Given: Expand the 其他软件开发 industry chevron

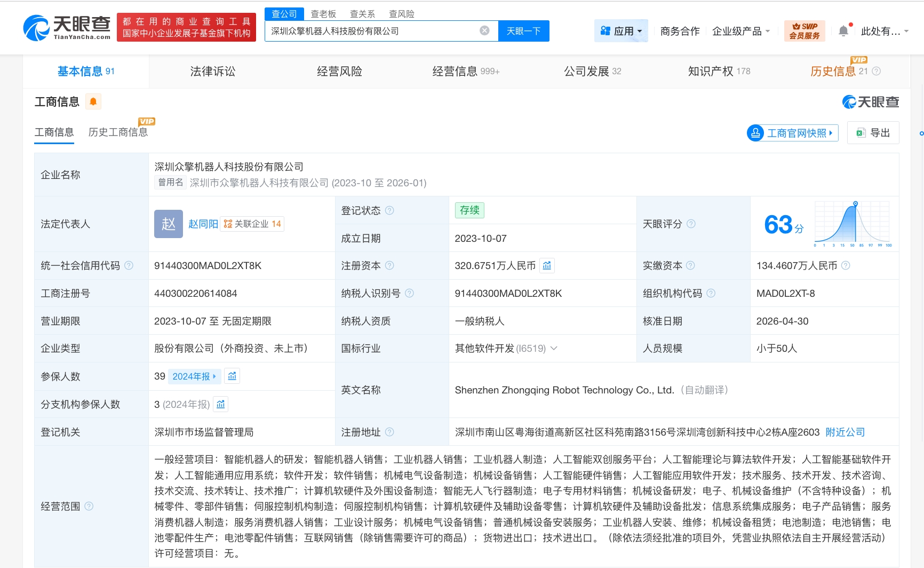Looking at the screenshot, I should pyautogui.click(x=554, y=349).
